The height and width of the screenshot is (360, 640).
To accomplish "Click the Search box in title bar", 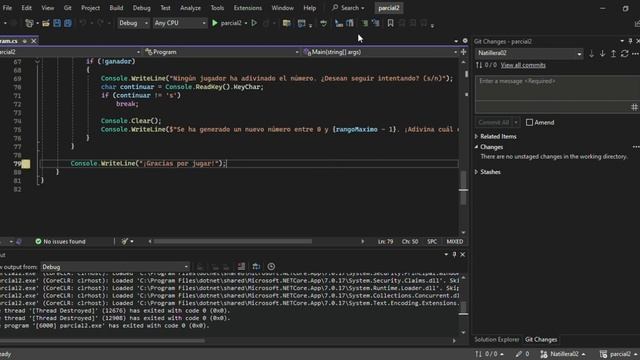I will [x=349, y=8].
